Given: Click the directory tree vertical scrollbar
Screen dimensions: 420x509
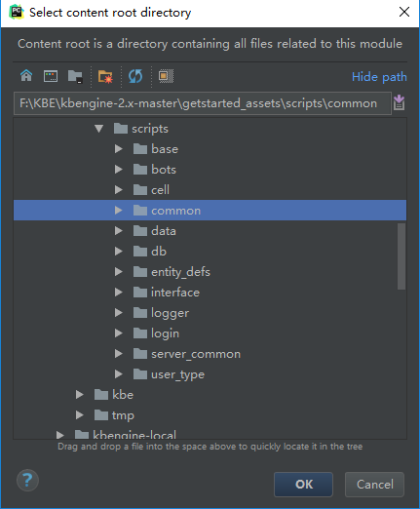Looking at the screenshot, I should (x=401, y=256).
